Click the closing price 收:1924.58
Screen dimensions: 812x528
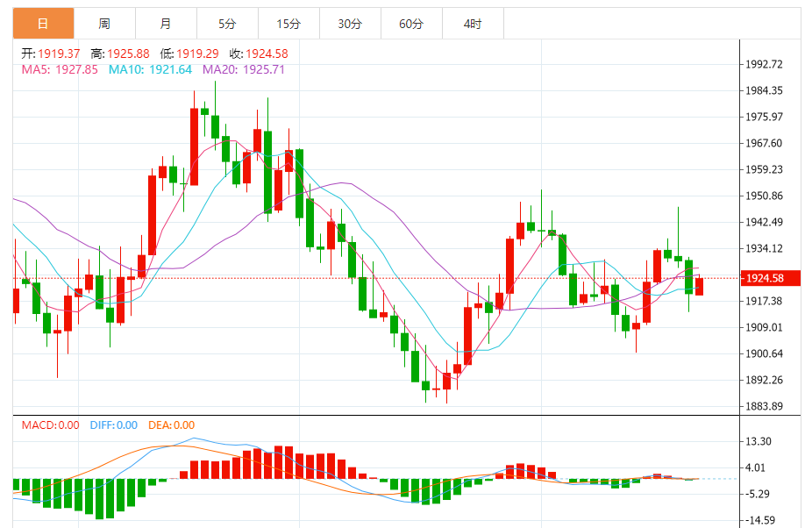tap(259, 54)
